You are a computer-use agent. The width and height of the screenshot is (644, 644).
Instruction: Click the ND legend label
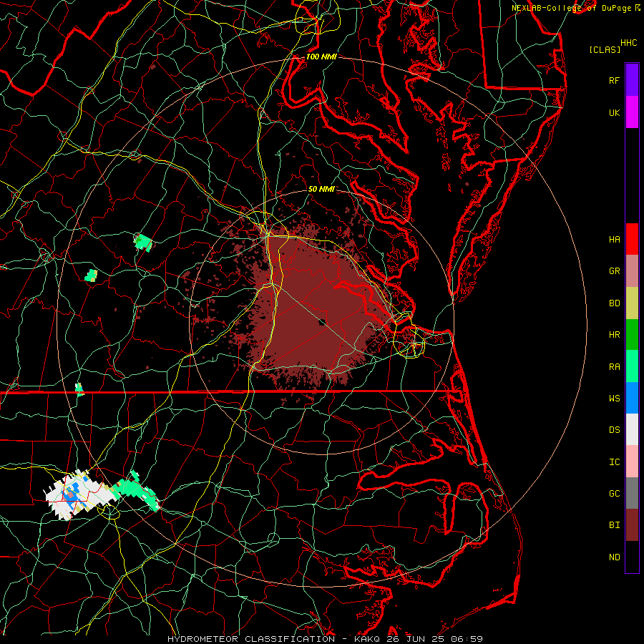(614, 557)
